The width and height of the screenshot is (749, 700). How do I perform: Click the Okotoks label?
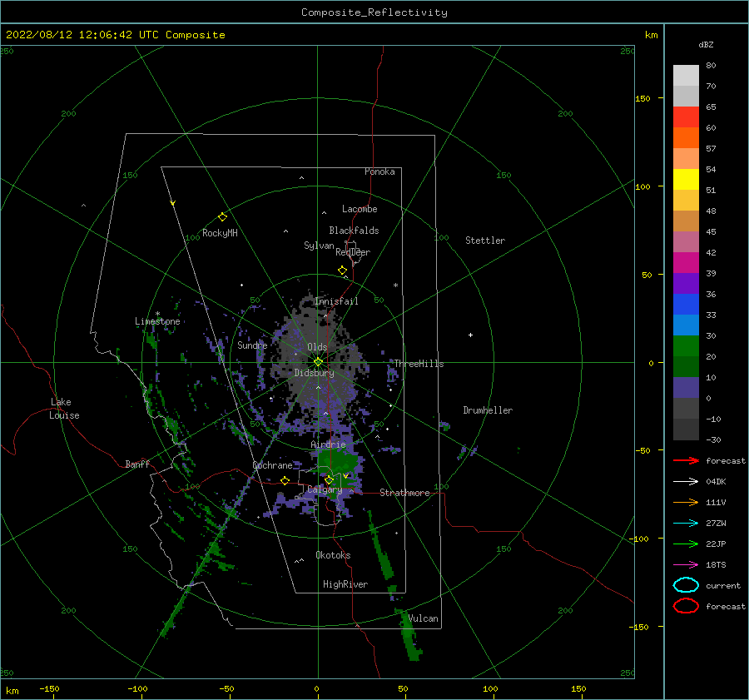(333, 555)
